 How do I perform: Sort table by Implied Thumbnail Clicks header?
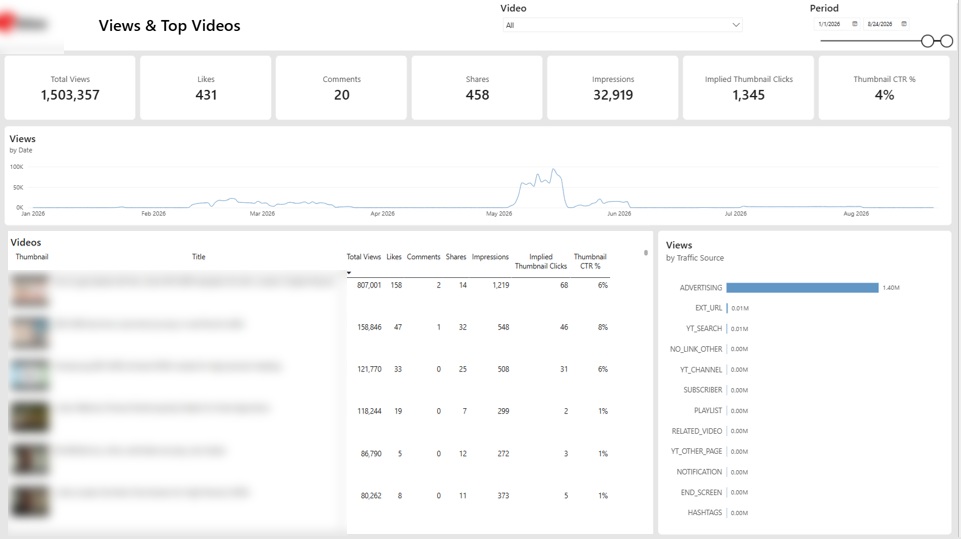click(541, 261)
